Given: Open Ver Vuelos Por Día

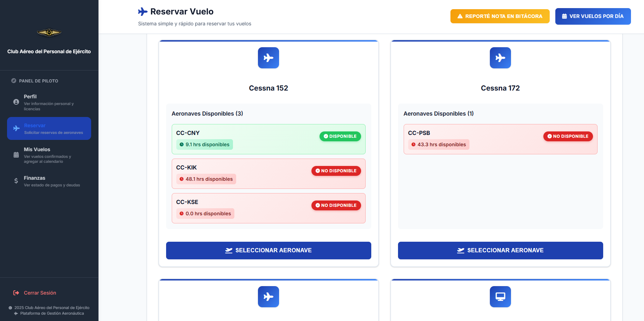Looking at the screenshot, I should coord(593,16).
